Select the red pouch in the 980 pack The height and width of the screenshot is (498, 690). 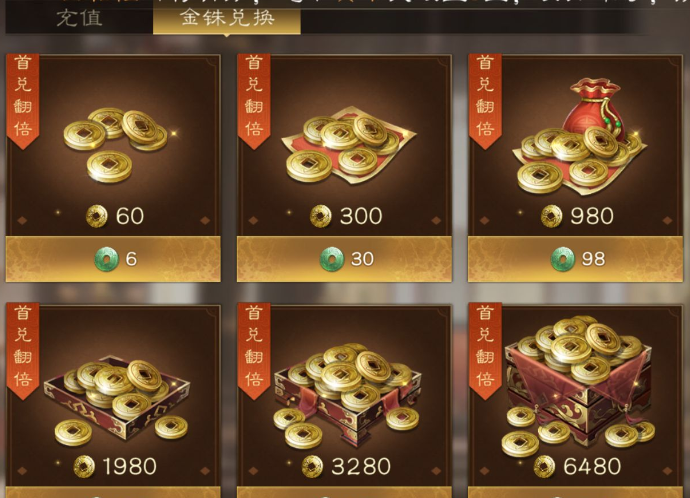580,136
